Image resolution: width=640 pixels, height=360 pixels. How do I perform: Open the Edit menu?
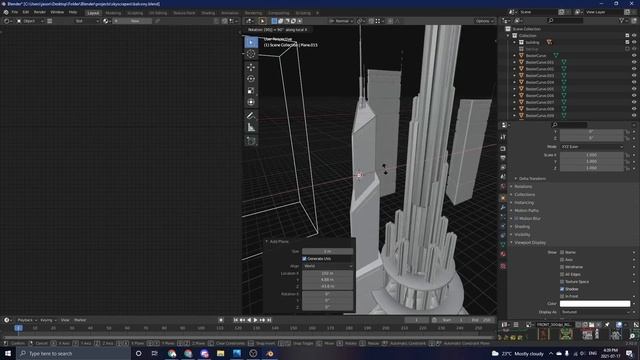(x=26, y=12)
